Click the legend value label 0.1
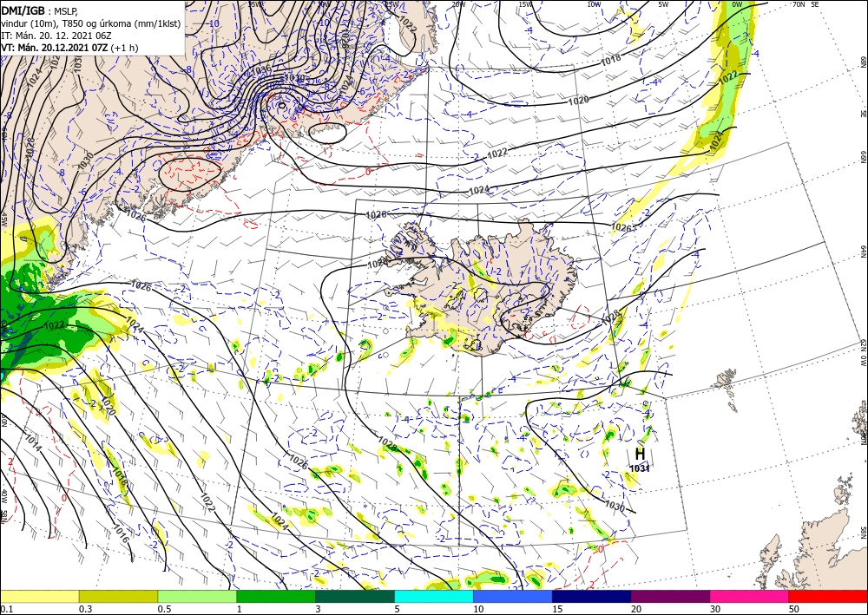This screenshot has width=868, height=615. click(x=5, y=609)
